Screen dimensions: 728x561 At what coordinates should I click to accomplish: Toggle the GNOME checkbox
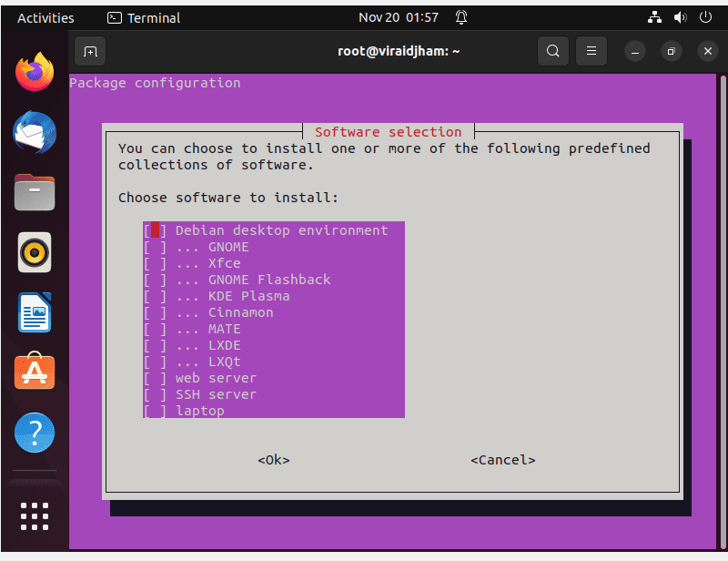[x=155, y=247]
